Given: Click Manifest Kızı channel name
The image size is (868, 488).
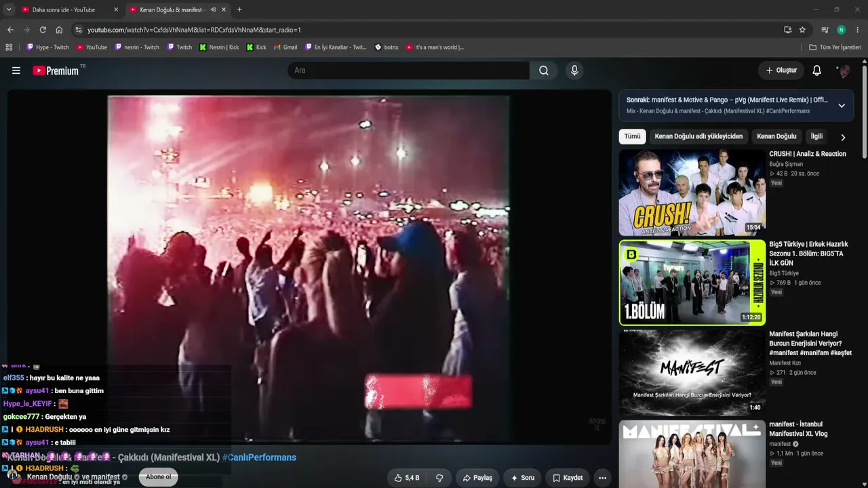Looking at the screenshot, I should pos(785,363).
